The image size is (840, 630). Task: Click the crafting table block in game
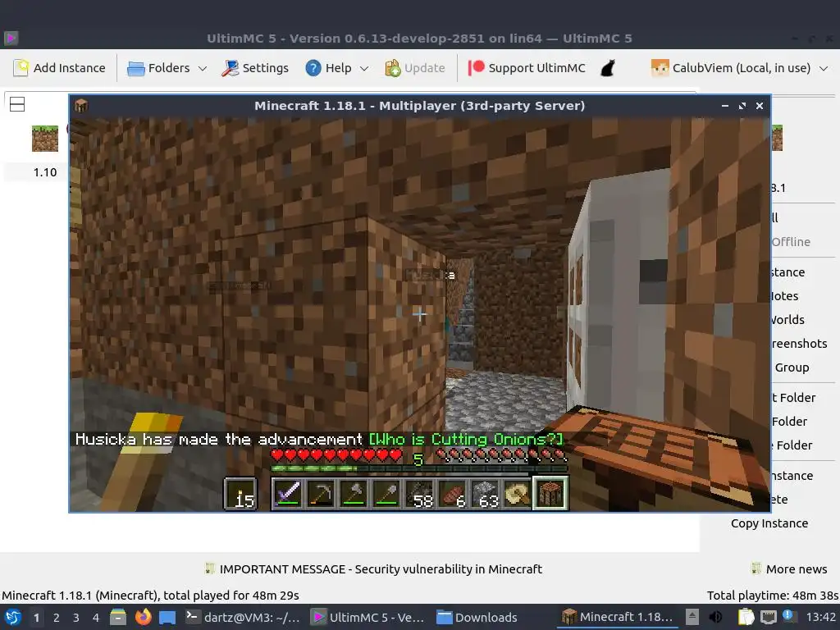click(x=651, y=455)
